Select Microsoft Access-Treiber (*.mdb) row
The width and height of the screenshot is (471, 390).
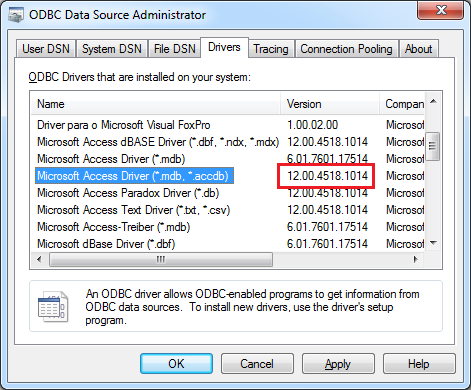113,227
